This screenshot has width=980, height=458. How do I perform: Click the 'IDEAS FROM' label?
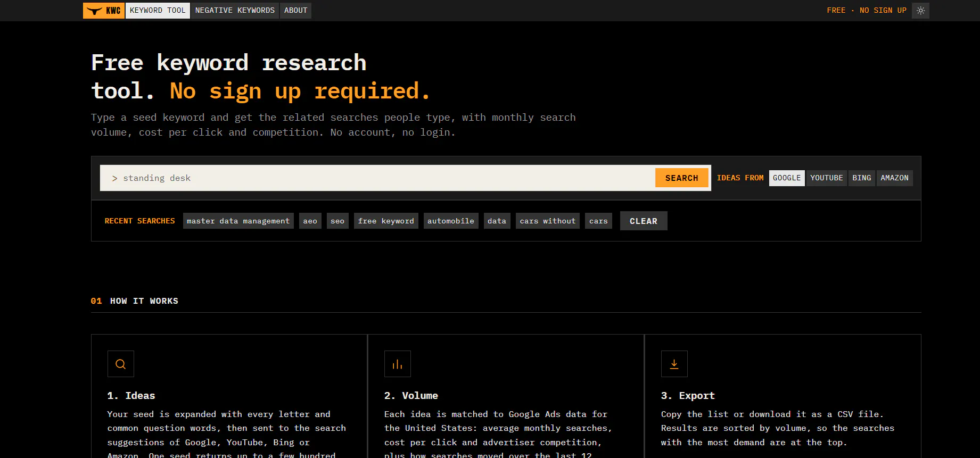[740, 178]
